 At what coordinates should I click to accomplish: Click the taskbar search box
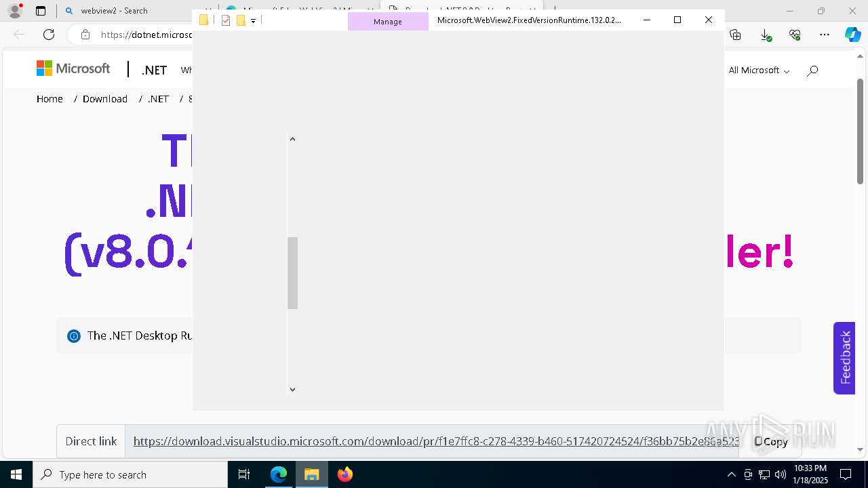130,474
